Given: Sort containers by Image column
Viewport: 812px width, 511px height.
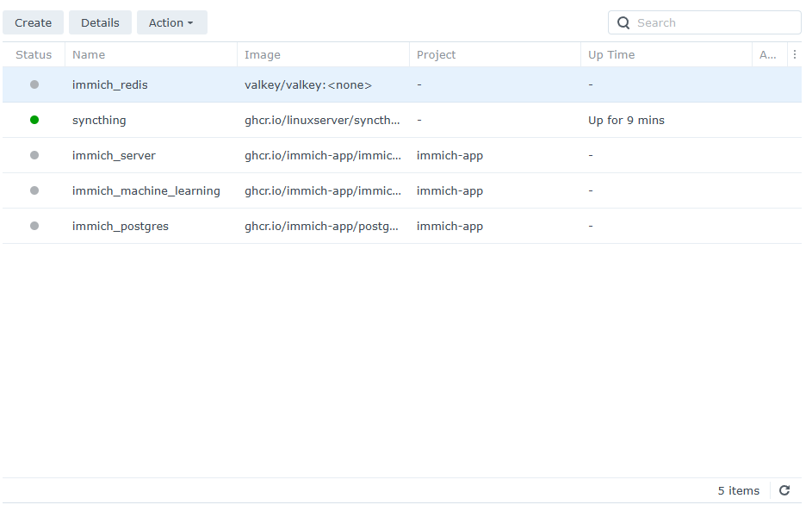Looking at the screenshot, I should point(263,54).
